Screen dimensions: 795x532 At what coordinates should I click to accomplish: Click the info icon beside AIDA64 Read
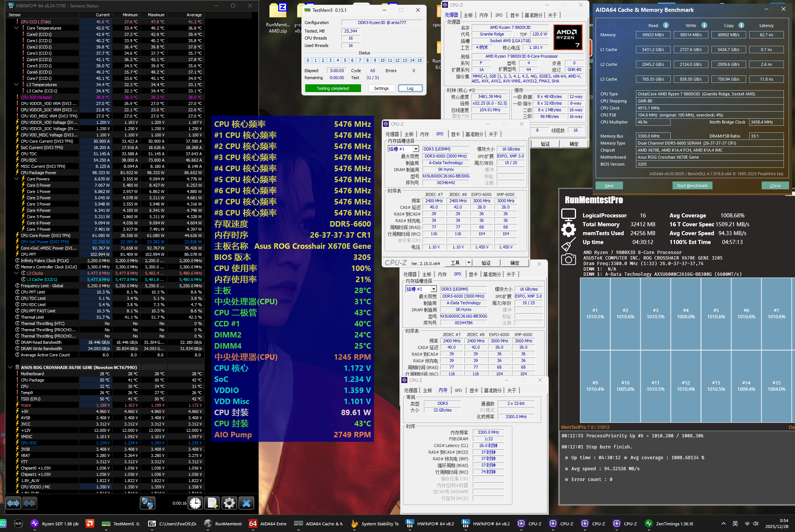(x=666, y=25)
